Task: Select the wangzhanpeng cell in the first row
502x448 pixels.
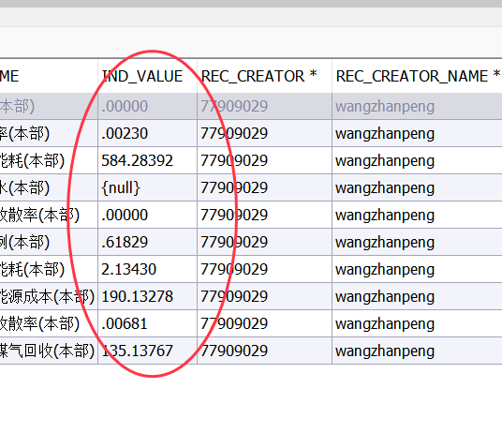Action: (417, 107)
